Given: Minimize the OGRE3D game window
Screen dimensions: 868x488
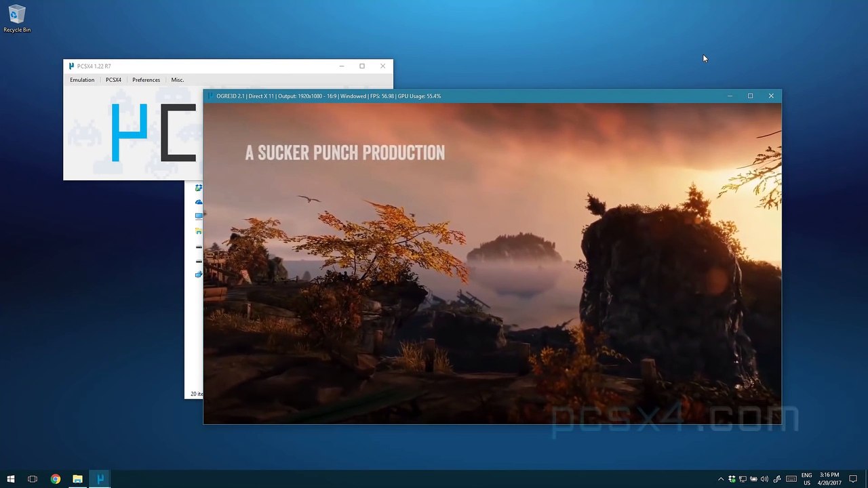Looking at the screenshot, I should pyautogui.click(x=730, y=96).
